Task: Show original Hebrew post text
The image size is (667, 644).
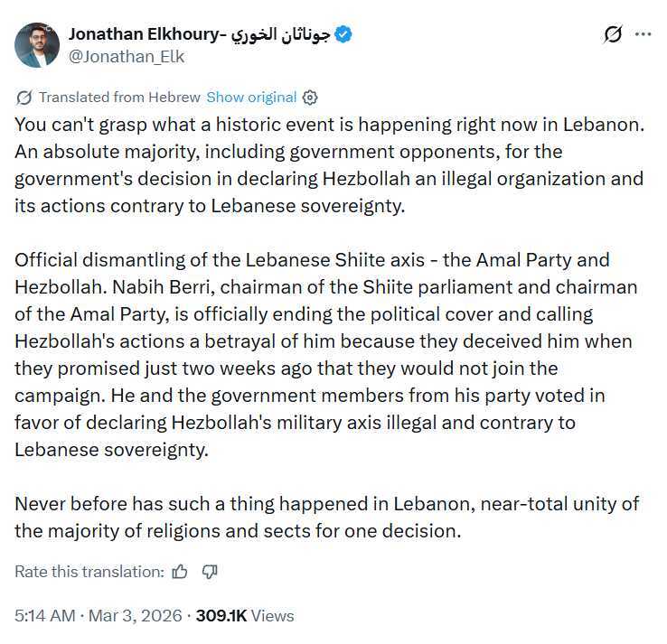Action: coord(251,98)
